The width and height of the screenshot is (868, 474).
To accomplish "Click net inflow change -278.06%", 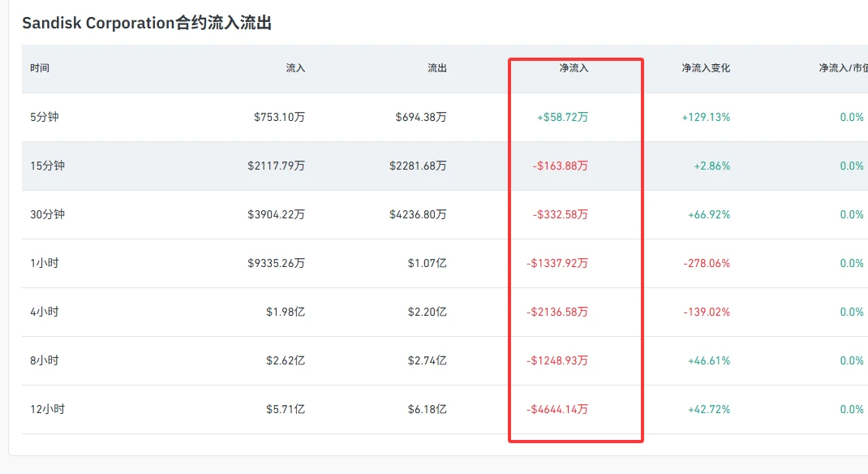I will coord(707,263).
